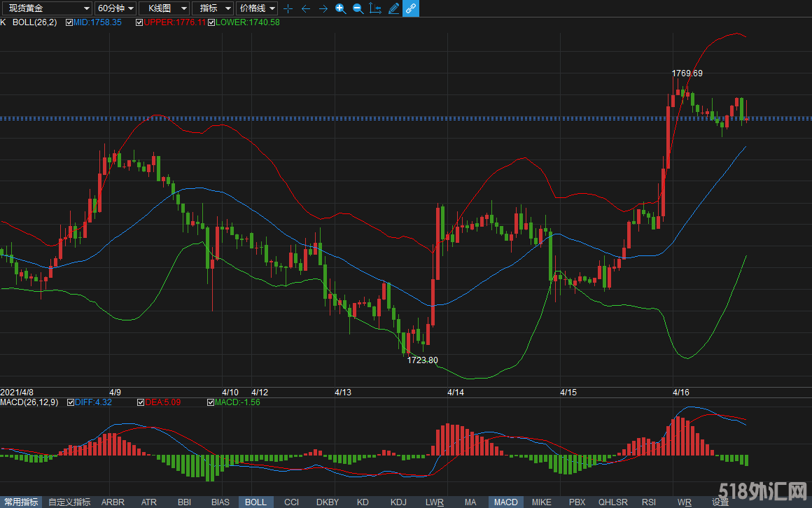Click the left arrow to scroll back
The width and height of the screenshot is (812, 508).
pos(305,8)
